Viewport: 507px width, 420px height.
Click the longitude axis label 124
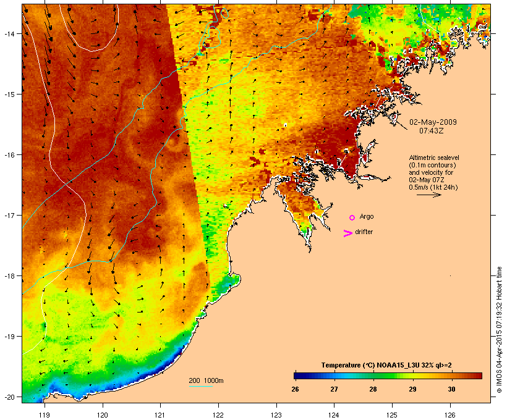(334, 415)
